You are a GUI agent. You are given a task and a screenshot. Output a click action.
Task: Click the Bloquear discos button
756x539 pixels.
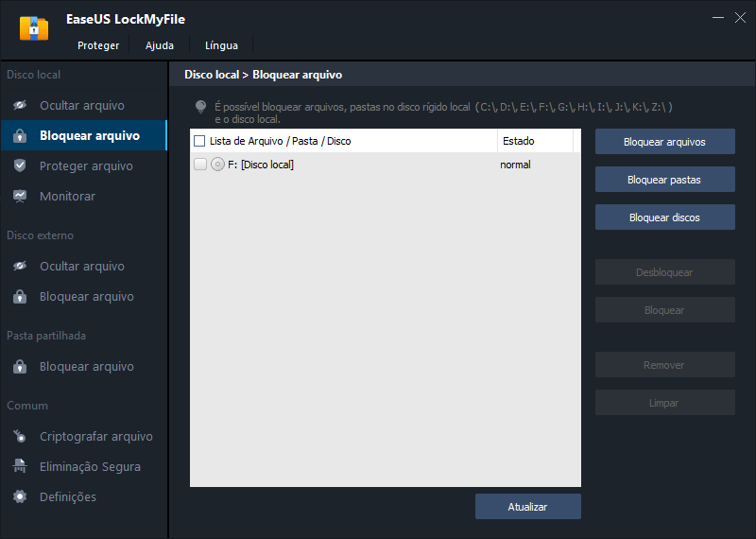pyautogui.click(x=665, y=217)
